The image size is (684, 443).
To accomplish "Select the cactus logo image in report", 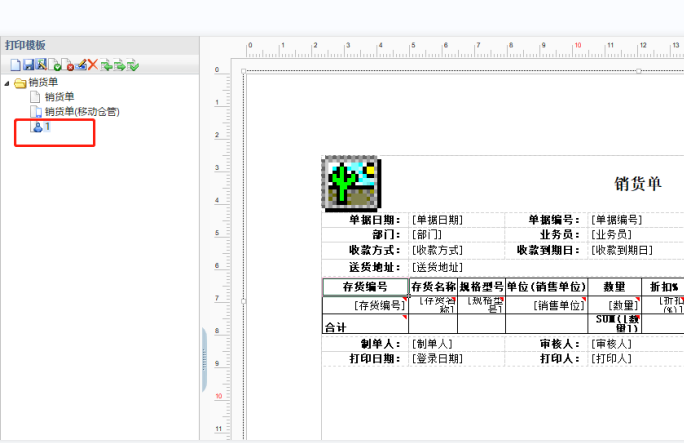I will coord(350,183).
